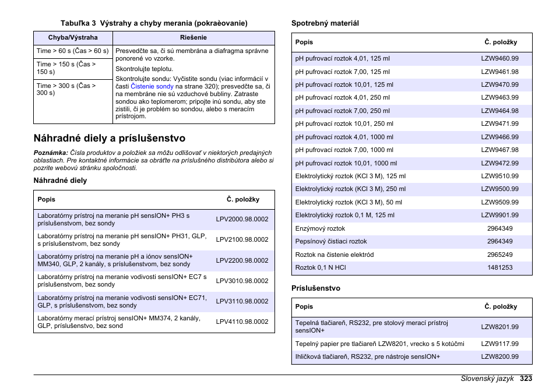The image size is (556, 392).
Task: Select item number LZW9471.99
Action: tap(500, 123)
